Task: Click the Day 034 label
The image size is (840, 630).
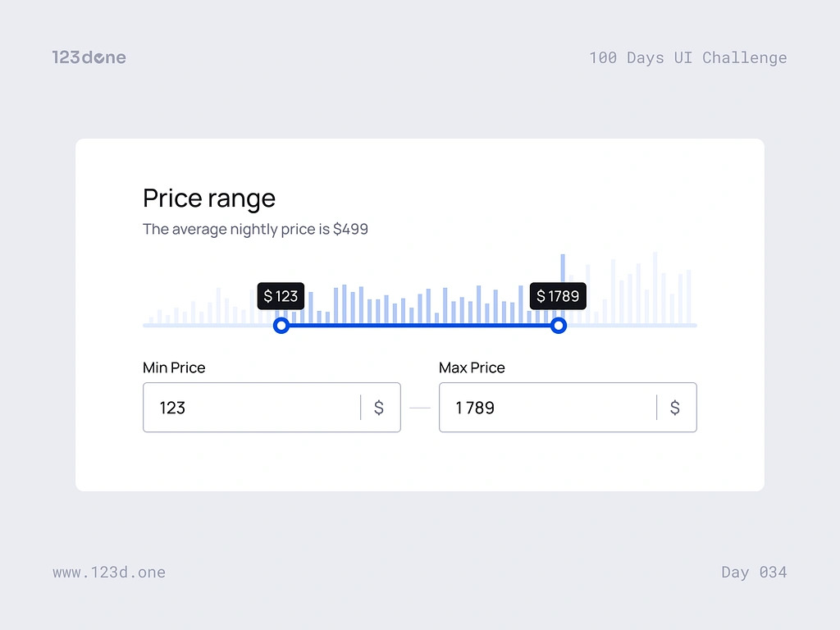Action: 754,573
